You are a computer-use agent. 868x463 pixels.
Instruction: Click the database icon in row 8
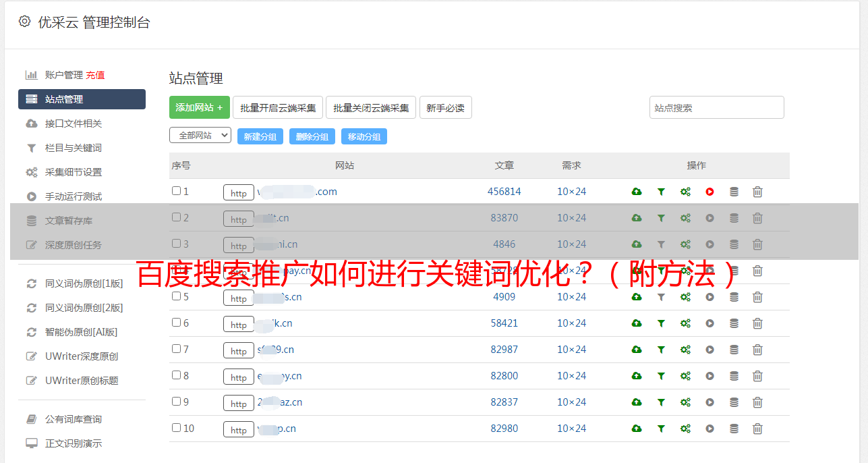(734, 376)
